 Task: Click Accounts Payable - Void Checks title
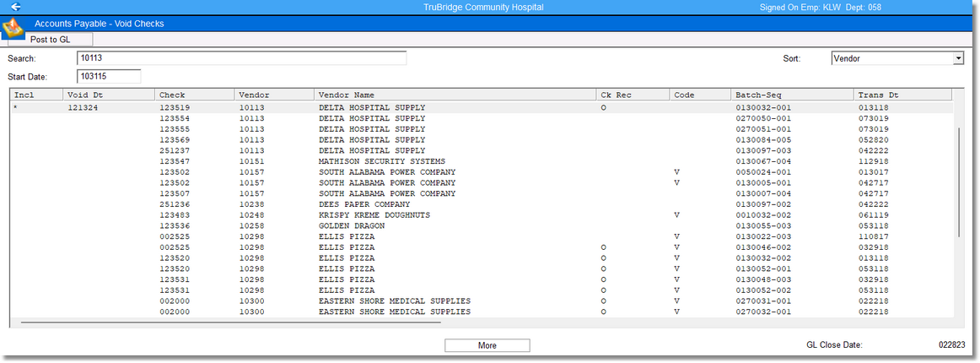click(100, 24)
